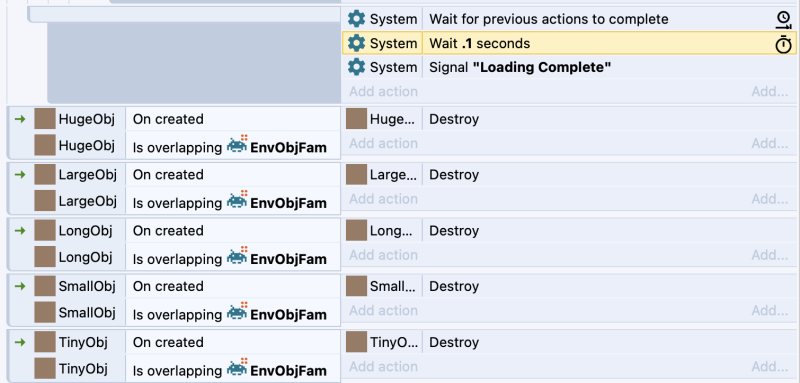Click the brown LongObj icon in the Is overlapping condition
The height and width of the screenshot is (383, 800).
point(45,257)
